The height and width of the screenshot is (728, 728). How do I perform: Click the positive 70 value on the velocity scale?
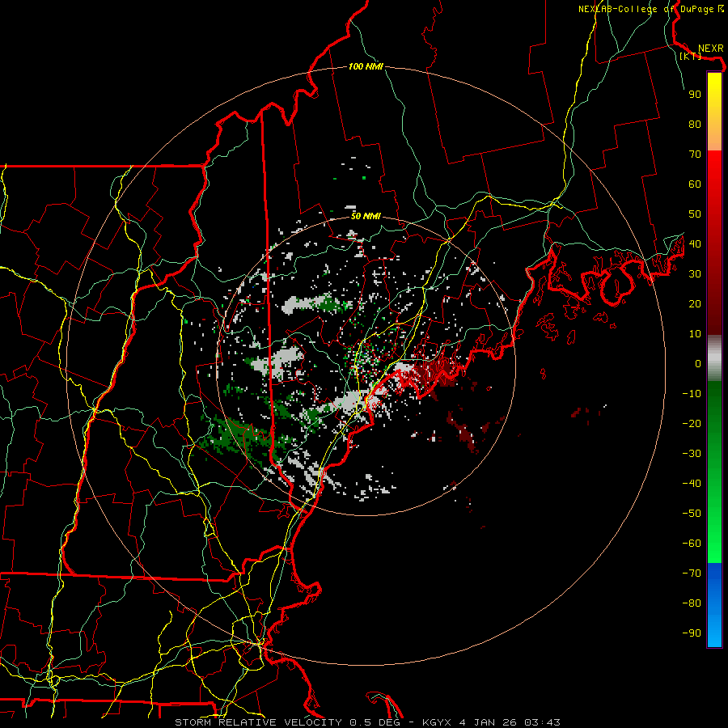click(695, 154)
